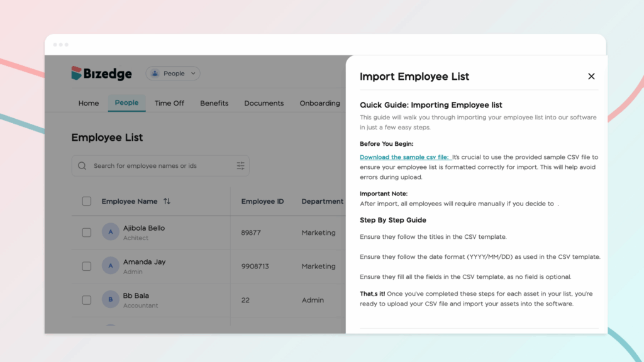Click the People module user icon
The width and height of the screenshot is (644, 362).
pos(155,74)
